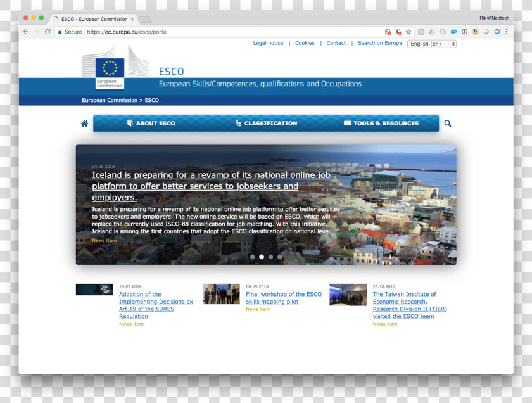Click the EURES Regulation article thumbnail
Image resolution: width=532 pixels, height=403 pixels.
coord(94,290)
